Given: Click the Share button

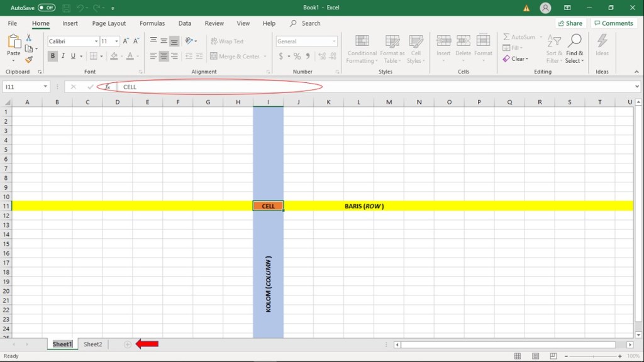Looking at the screenshot, I should [x=570, y=23].
